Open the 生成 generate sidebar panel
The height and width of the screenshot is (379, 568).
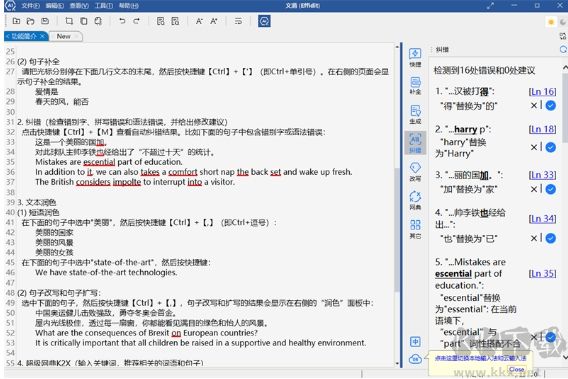click(415, 114)
